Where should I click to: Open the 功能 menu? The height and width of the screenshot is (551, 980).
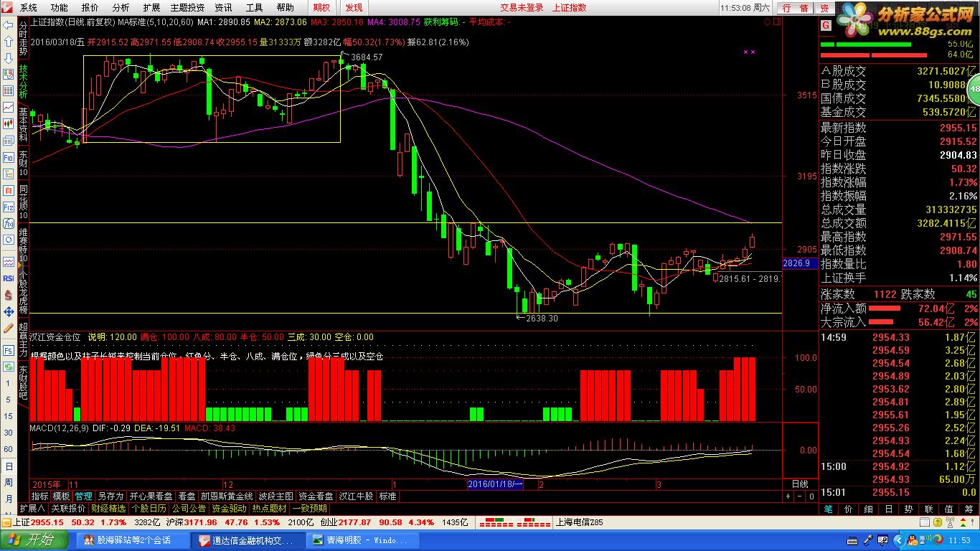[x=60, y=8]
